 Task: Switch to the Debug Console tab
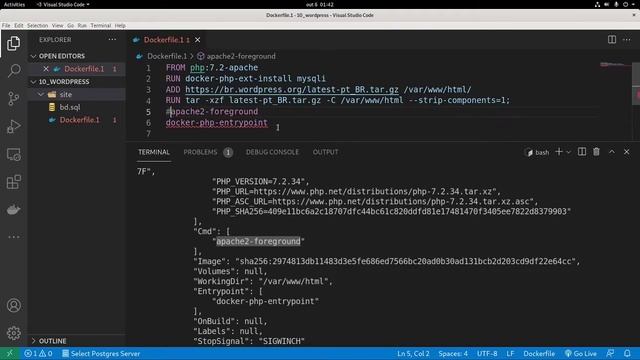272,152
